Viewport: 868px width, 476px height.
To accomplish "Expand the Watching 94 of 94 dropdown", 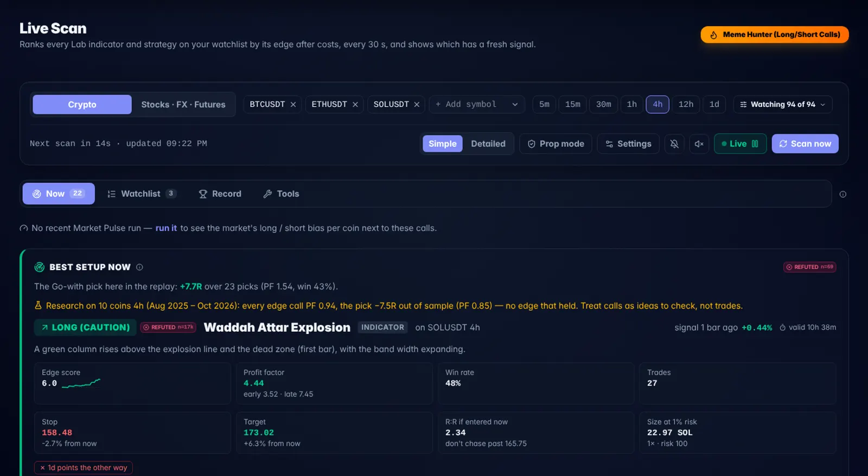I will pyautogui.click(x=783, y=105).
